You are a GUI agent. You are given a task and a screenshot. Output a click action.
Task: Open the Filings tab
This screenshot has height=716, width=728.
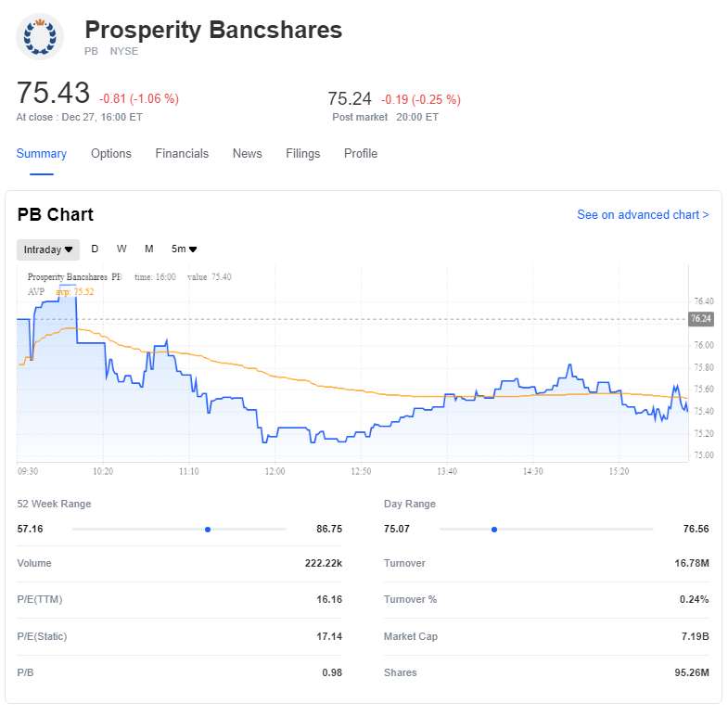(x=303, y=154)
